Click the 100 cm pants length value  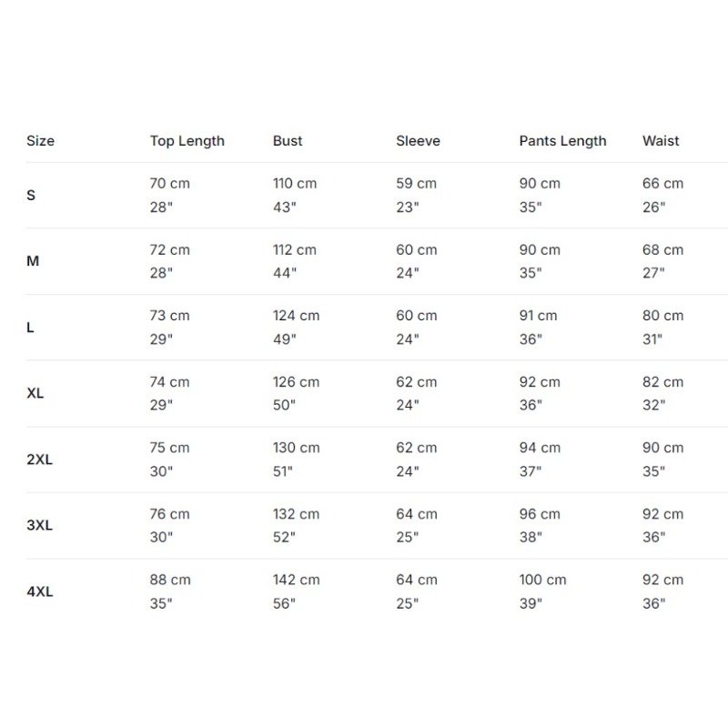(x=542, y=580)
